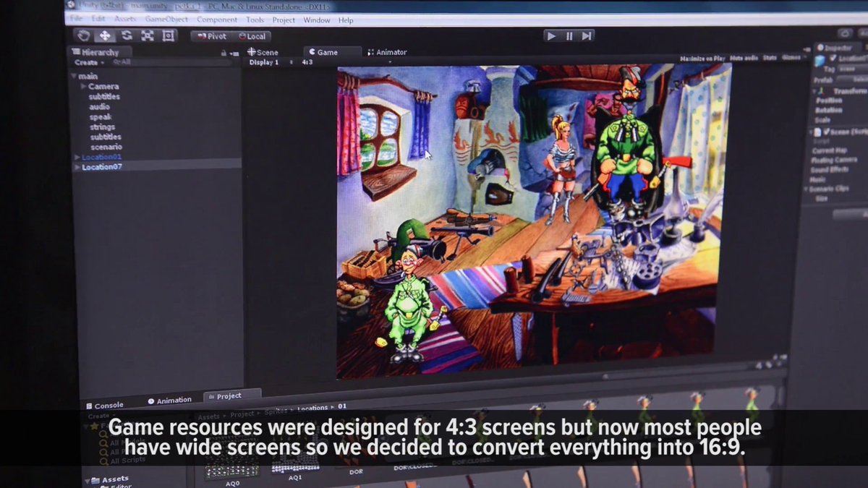
Task: Expand the Location07 object arrow
Action: coord(77,167)
